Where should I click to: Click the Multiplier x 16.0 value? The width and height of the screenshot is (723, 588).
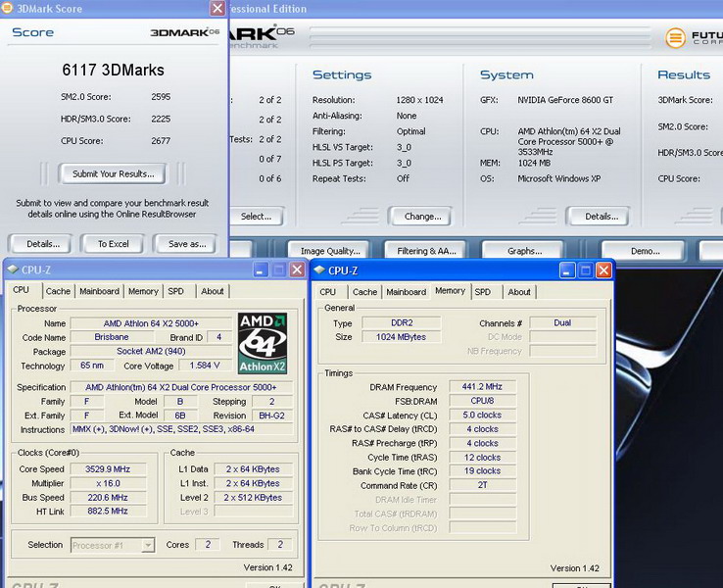[108, 483]
